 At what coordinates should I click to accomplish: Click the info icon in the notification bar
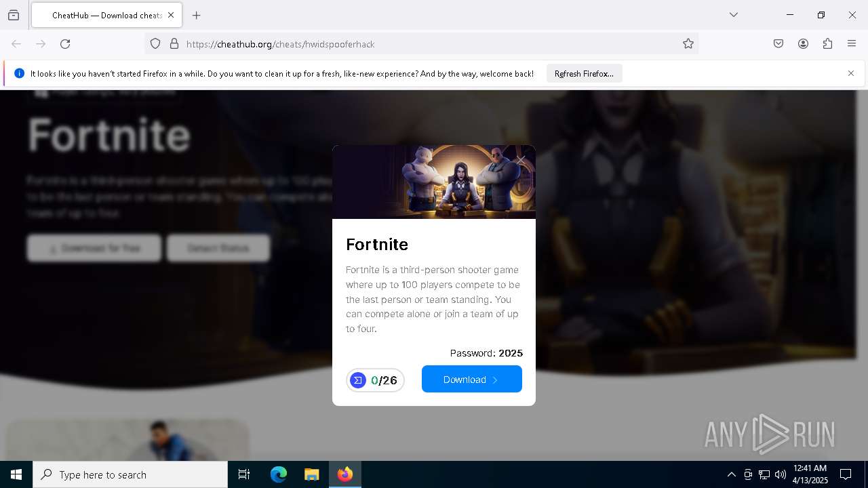click(x=19, y=73)
